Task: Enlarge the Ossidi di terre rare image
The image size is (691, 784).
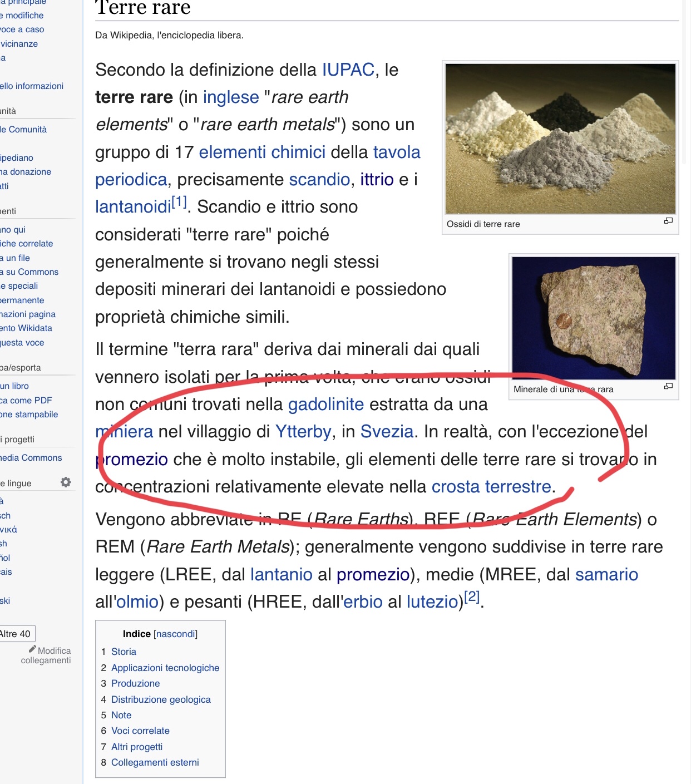Action: 668,221
